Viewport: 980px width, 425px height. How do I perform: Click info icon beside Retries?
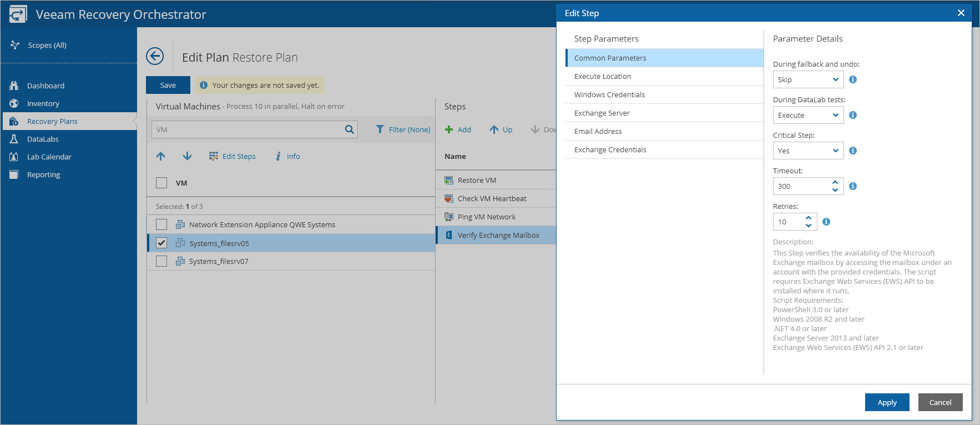pyautogui.click(x=826, y=222)
